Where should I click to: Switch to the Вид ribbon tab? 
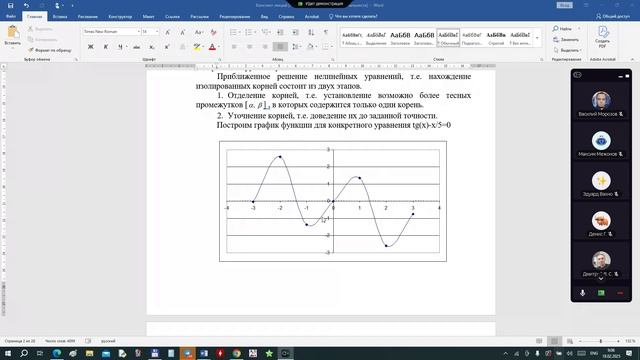coord(264,17)
